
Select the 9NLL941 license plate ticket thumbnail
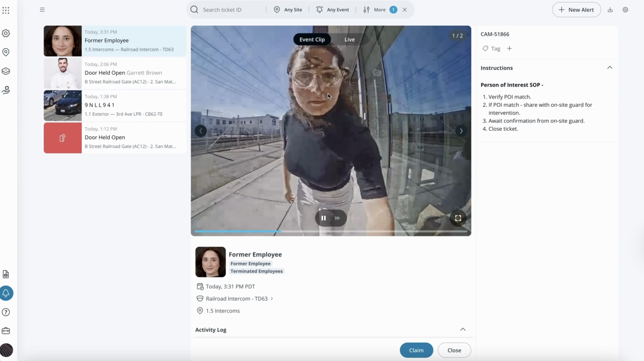click(62, 106)
